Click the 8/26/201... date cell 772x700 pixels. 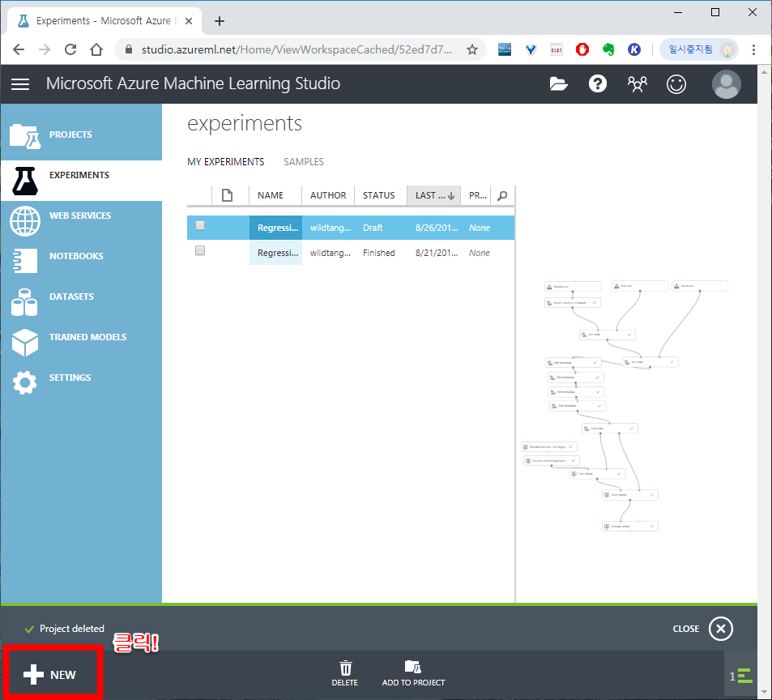[x=436, y=228]
